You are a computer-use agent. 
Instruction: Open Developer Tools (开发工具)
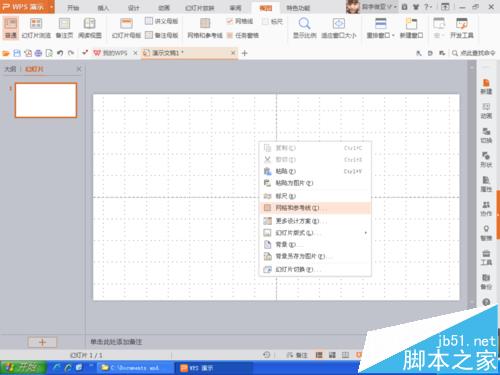462,28
